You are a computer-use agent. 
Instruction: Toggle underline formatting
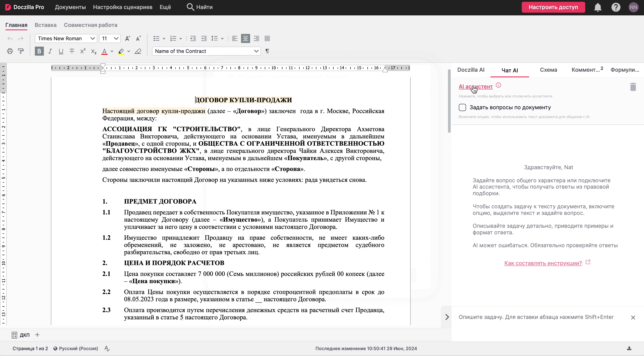click(61, 51)
